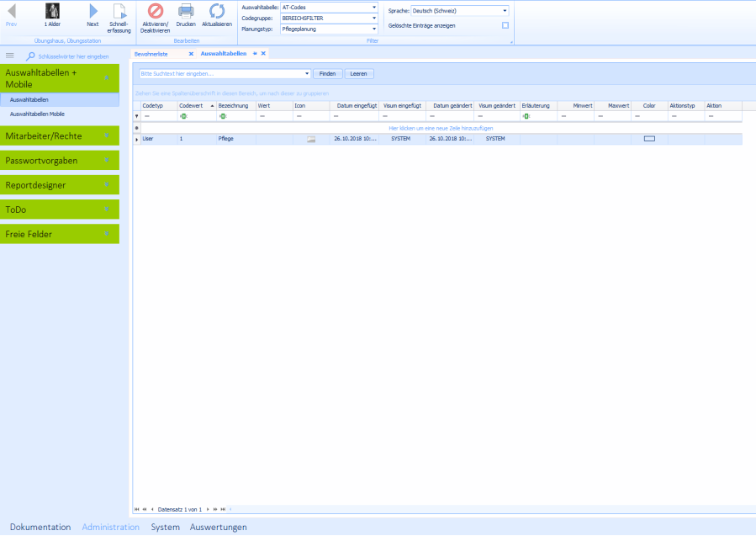Go to next page in navigator

pyautogui.click(x=215, y=509)
